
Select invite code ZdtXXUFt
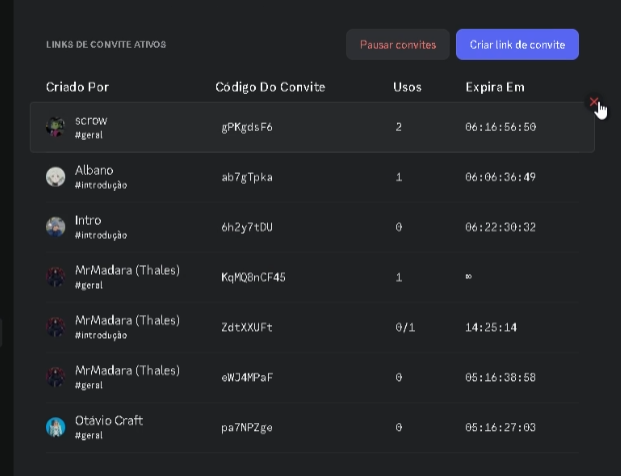click(x=247, y=327)
